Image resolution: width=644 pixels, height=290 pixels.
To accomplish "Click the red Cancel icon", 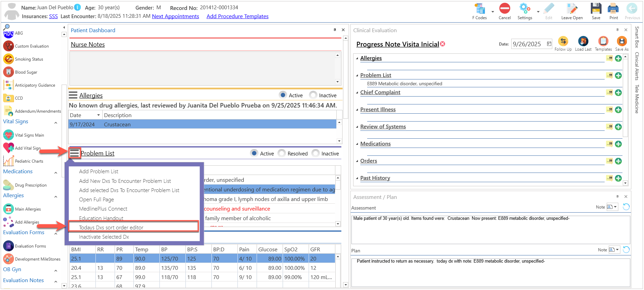I will (x=504, y=8).
